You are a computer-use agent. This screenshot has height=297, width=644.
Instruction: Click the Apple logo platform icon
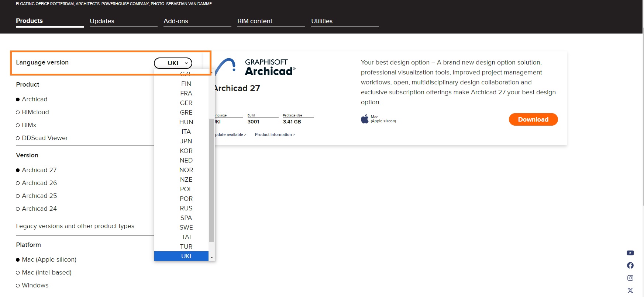point(365,119)
